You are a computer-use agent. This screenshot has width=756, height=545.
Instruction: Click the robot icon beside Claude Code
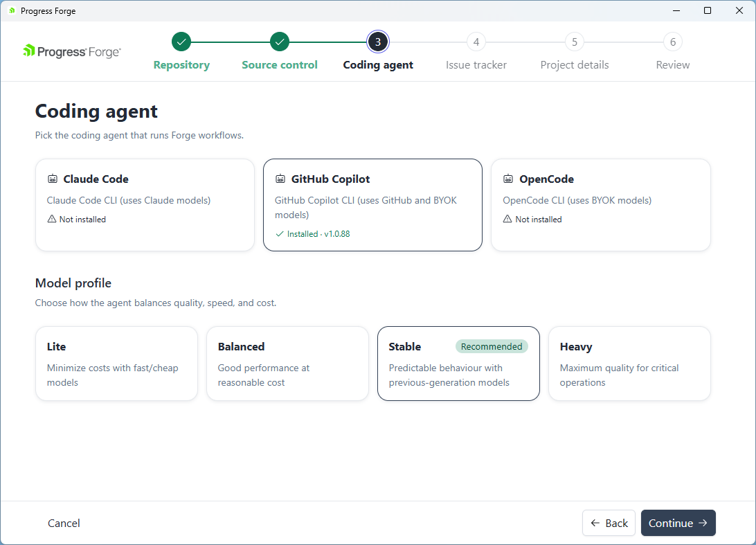click(x=52, y=179)
